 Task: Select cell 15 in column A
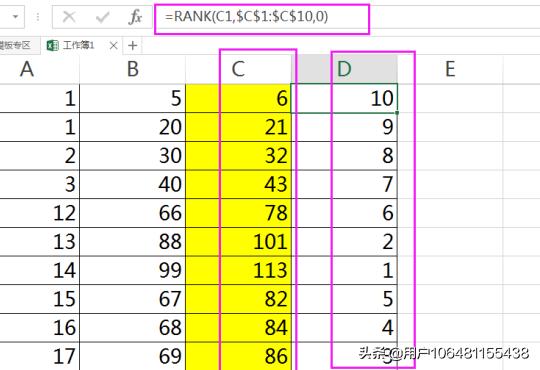point(40,299)
